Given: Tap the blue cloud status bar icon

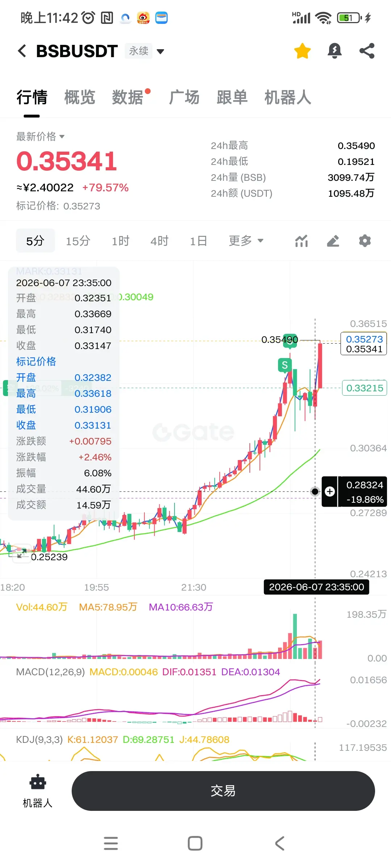Looking at the screenshot, I should 125,18.
